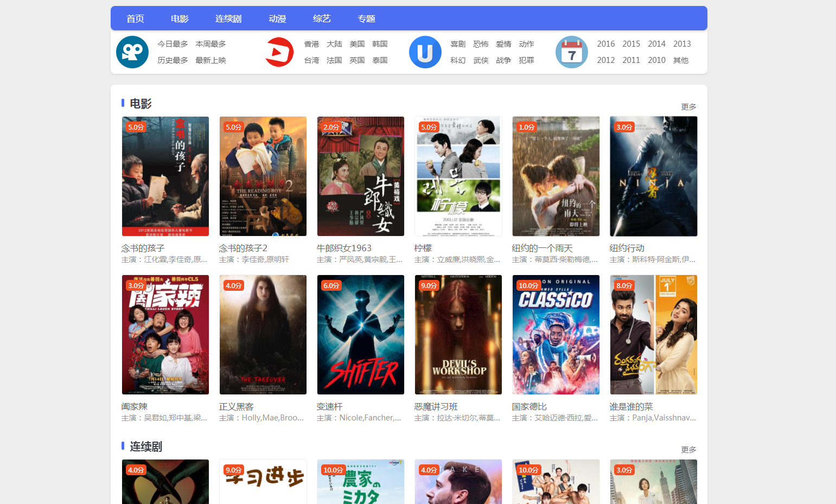Click the 恶魔讲习班 title text
836x504 pixels.
[436, 406]
